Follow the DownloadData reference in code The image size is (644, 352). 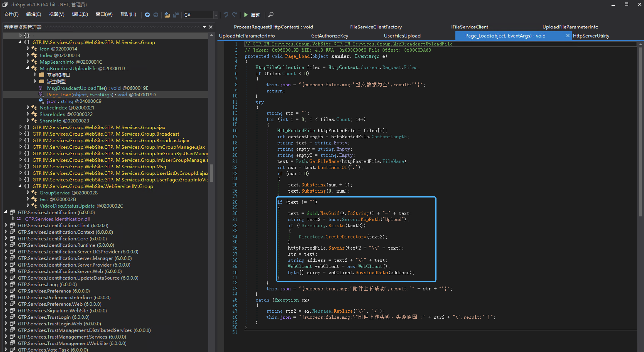pos(372,273)
